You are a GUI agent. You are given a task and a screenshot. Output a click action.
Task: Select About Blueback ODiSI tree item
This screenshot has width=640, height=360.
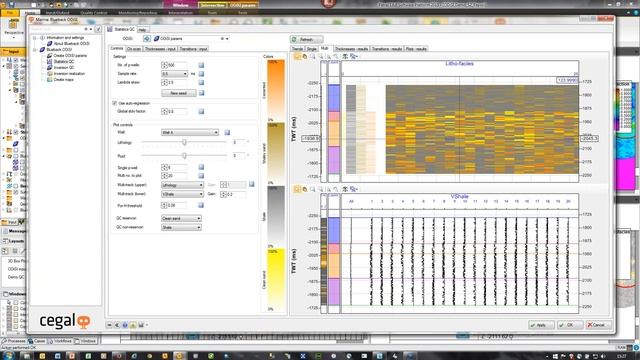click(x=71, y=44)
